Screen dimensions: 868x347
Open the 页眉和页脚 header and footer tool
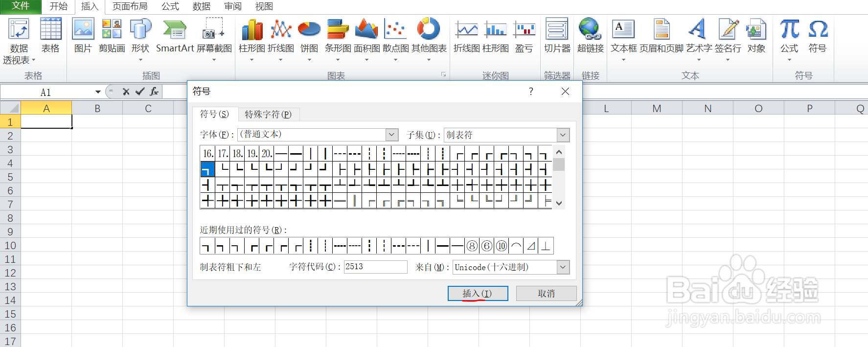click(x=662, y=35)
